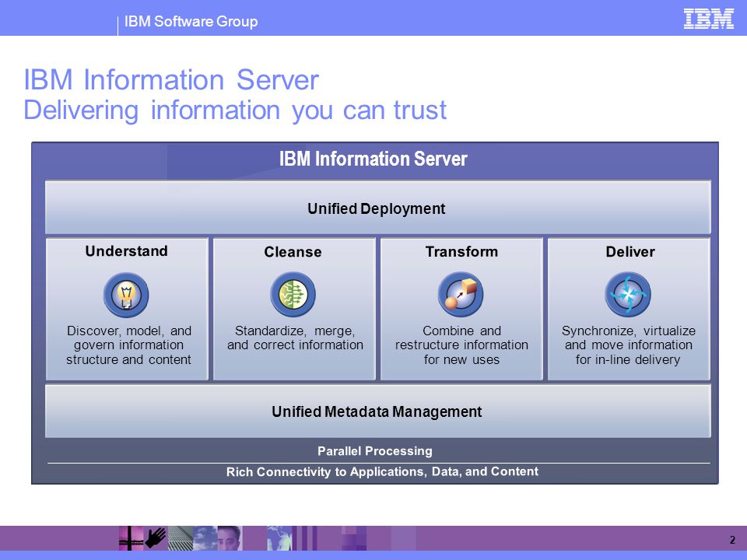747x560 pixels.
Task: Select the Unified Deployment bar
Action: point(378,208)
